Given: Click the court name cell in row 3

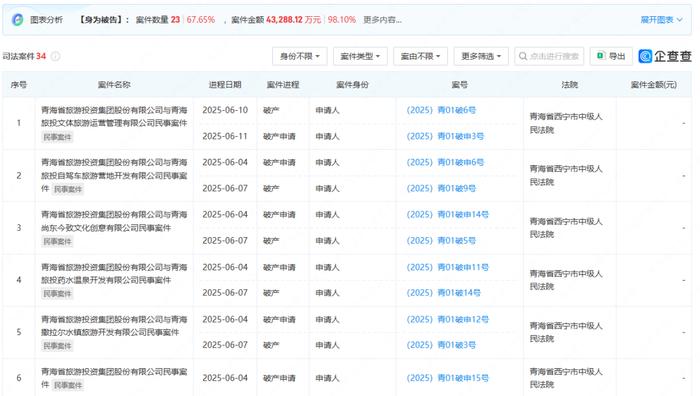Looking at the screenshot, I should [566, 228].
